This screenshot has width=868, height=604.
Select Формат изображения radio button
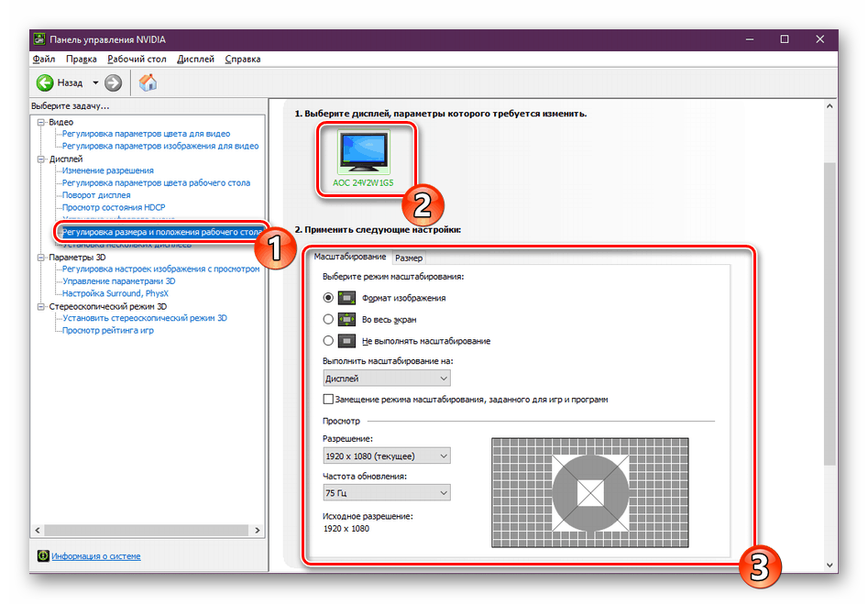[328, 298]
